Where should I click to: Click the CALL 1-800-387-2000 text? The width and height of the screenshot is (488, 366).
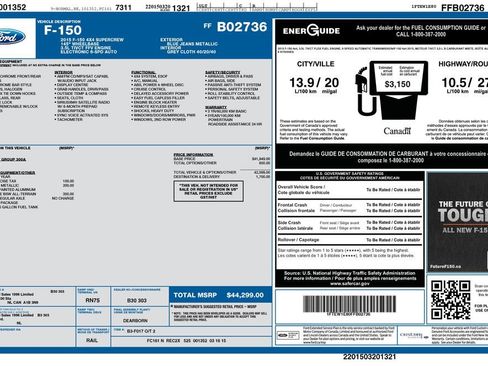[x=421, y=34]
